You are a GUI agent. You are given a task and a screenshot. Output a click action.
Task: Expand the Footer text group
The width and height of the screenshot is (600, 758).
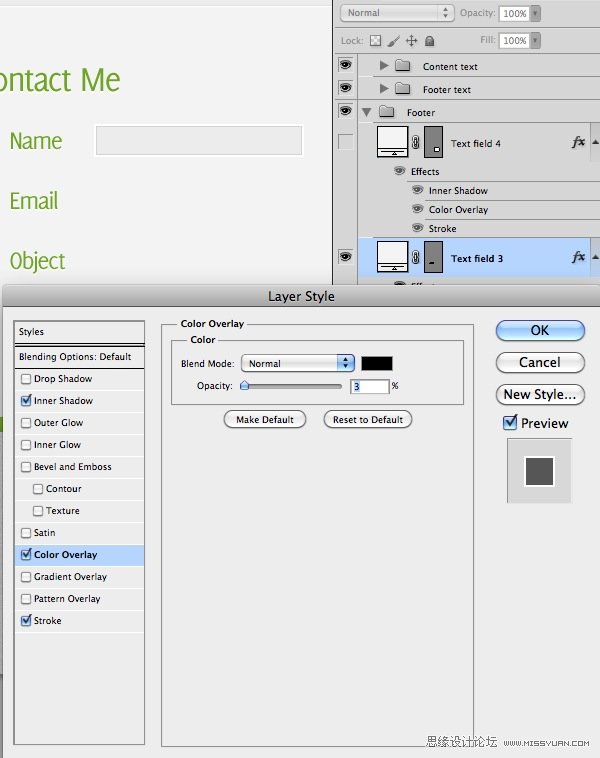pyautogui.click(x=384, y=88)
